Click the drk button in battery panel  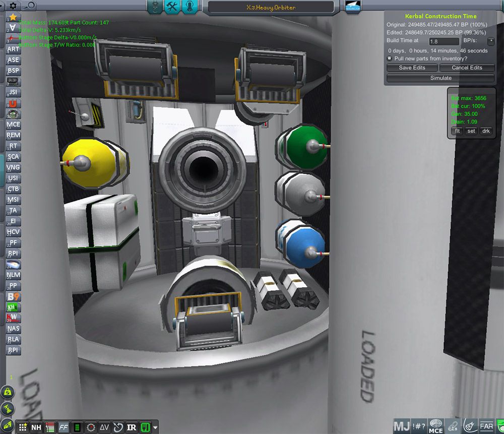click(x=486, y=131)
